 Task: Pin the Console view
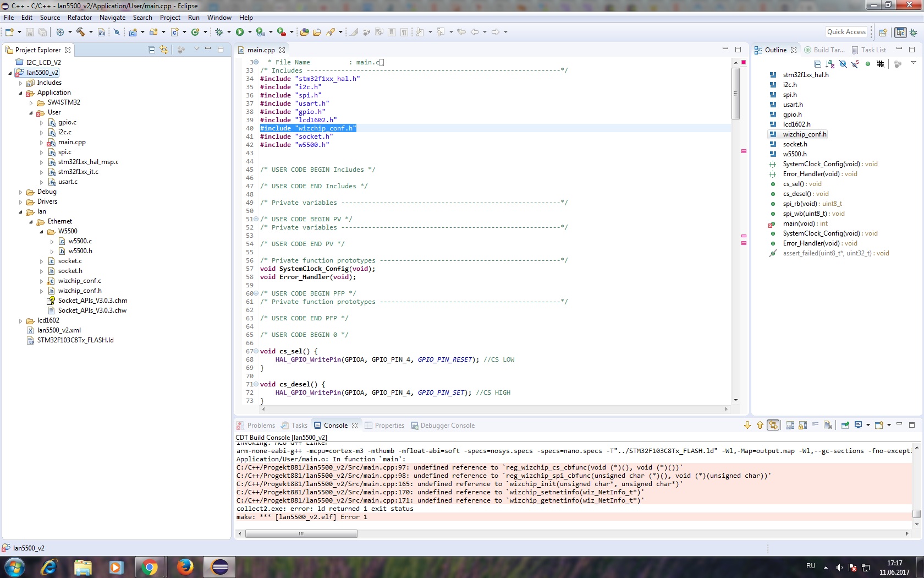[x=845, y=425]
